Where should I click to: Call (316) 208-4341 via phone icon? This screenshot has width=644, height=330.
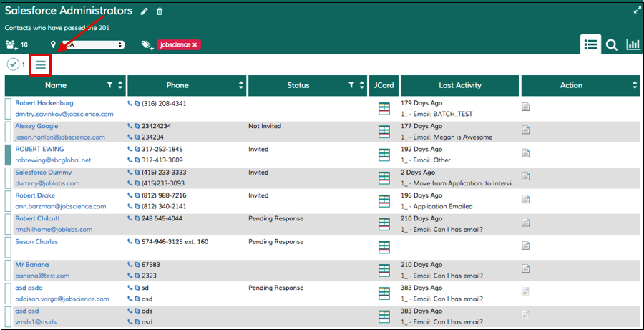[130, 104]
